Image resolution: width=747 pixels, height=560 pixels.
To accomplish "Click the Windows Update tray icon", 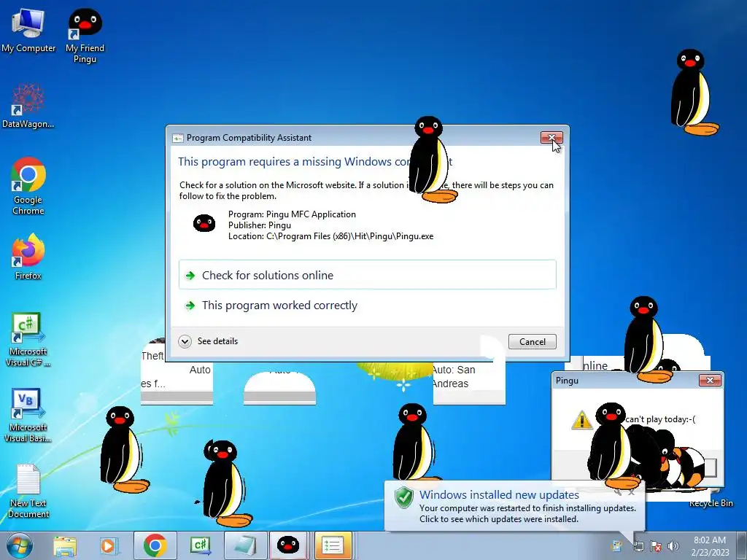I will coord(616,547).
